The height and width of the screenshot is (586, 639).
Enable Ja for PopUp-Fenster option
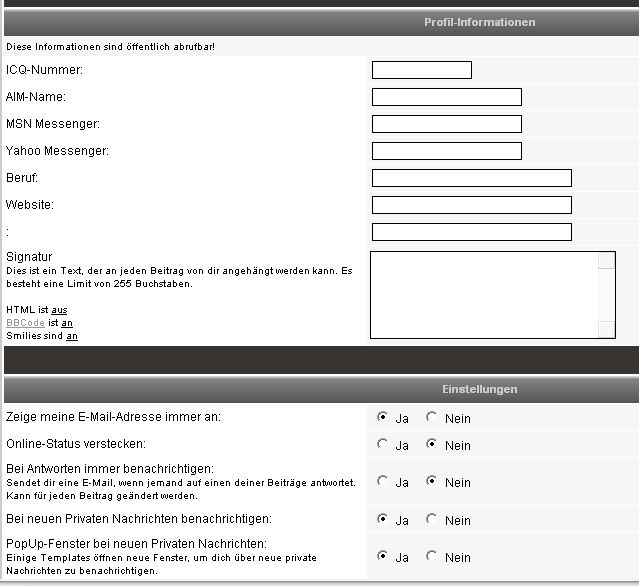point(383,556)
